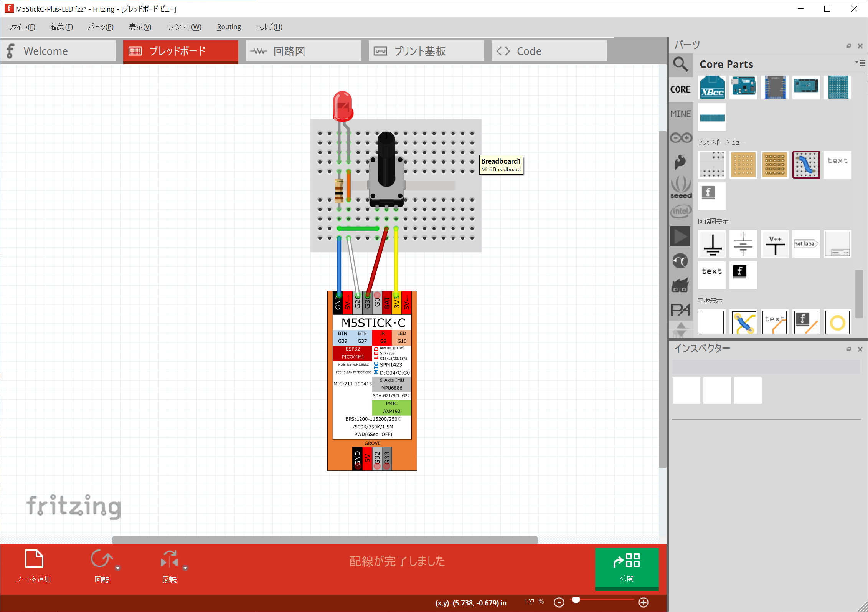
Task: Open the ファイル(F) menu
Action: tap(21, 27)
